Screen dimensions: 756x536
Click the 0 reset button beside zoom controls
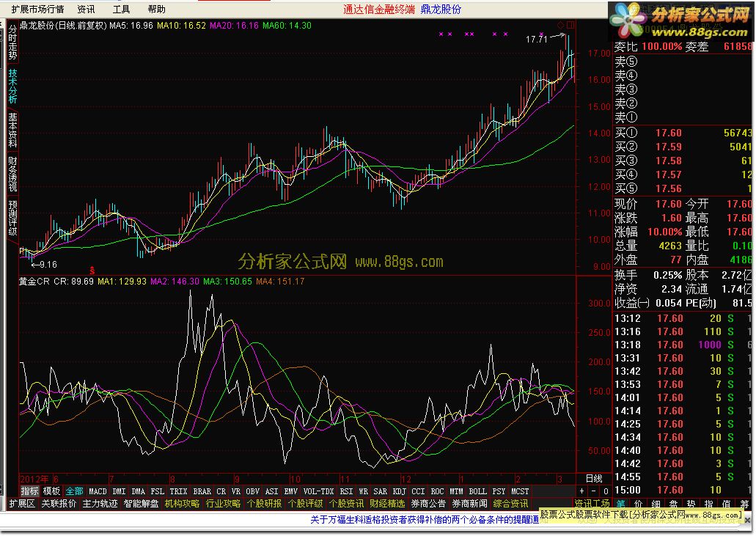tap(606, 491)
